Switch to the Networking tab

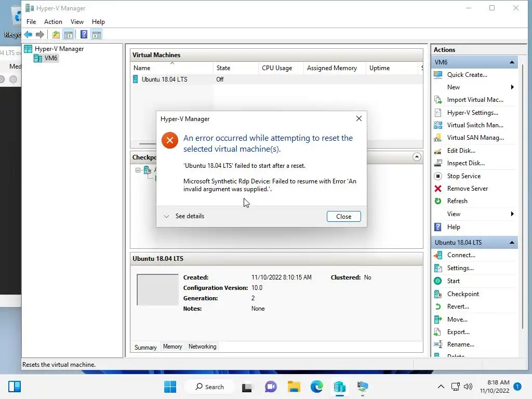point(203,347)
